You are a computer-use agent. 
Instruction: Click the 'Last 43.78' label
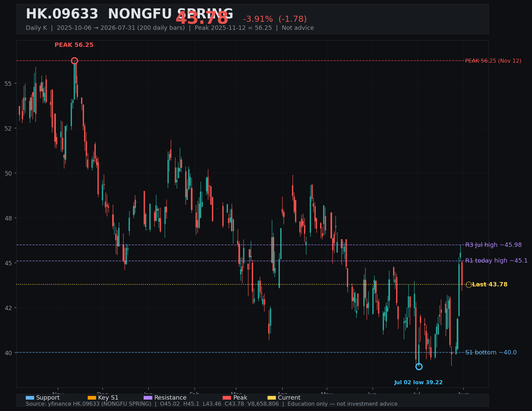point(490,284)
